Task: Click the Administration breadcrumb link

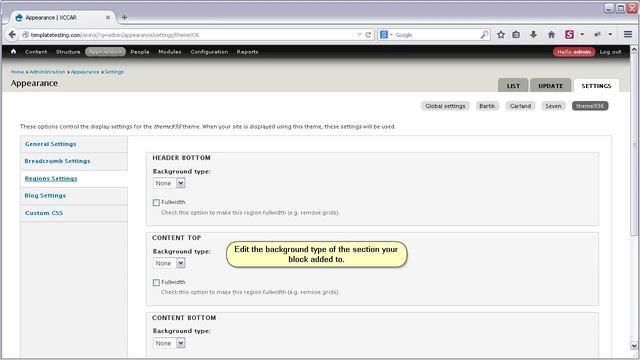Action: click(47, 72)
